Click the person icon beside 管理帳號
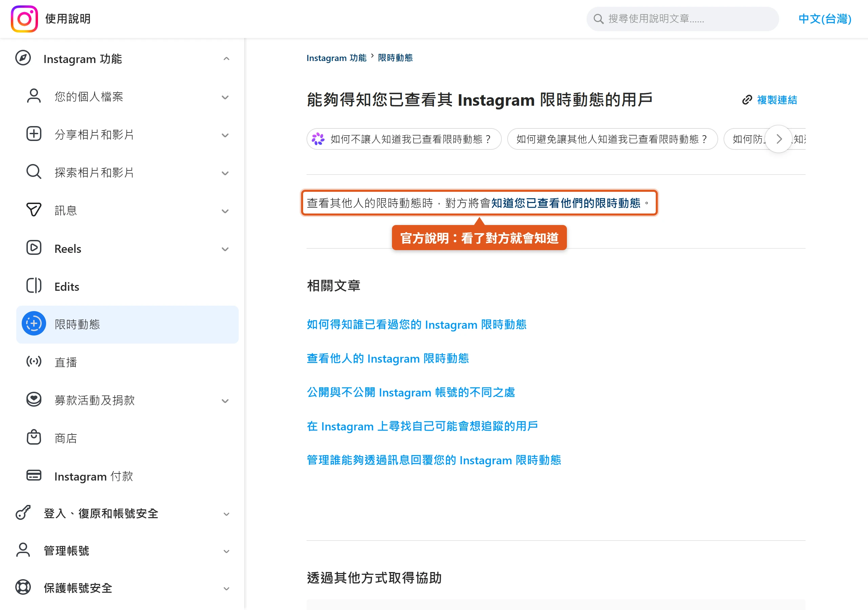This screenshot has width=868, height=610. pyautogui.click(x=23, y=550)
